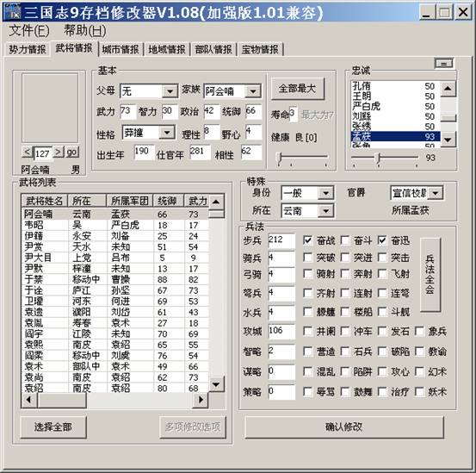Click the 确认修改 confirm button
The height and width of the screenshot is (473, 476).
(x=344, y=426)
